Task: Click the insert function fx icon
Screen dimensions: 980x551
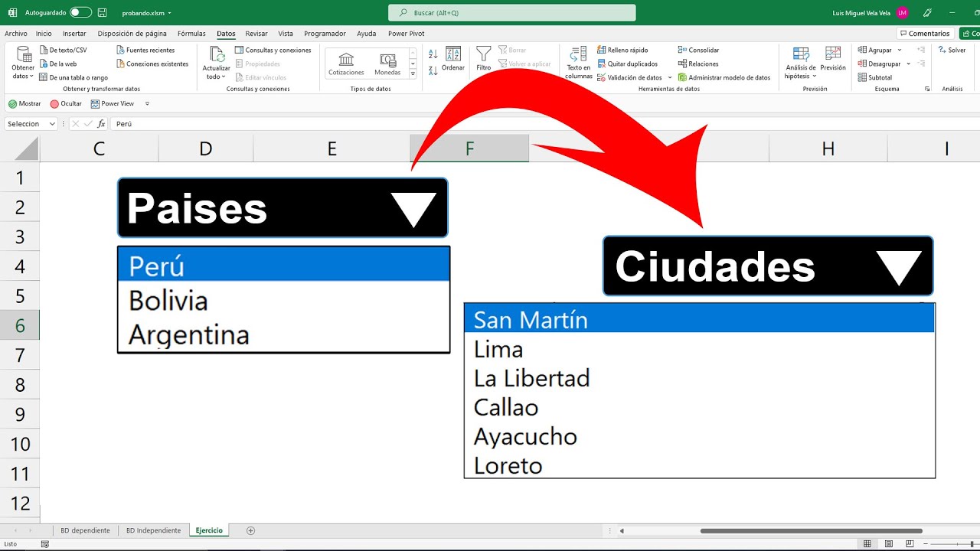Action: (x=101, y=124)
